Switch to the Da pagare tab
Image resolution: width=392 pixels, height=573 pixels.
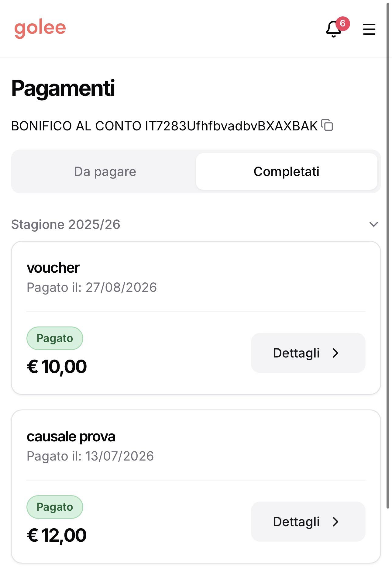click(105, 171)
